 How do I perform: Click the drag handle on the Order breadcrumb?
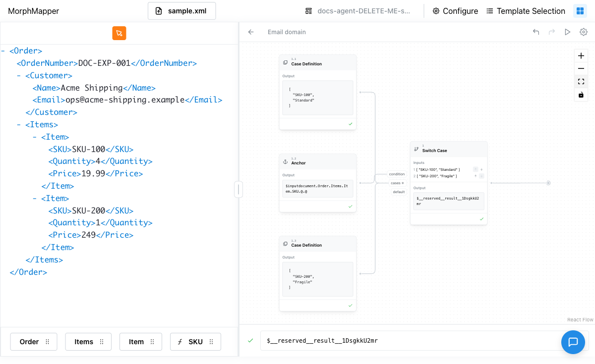[48, 342]
